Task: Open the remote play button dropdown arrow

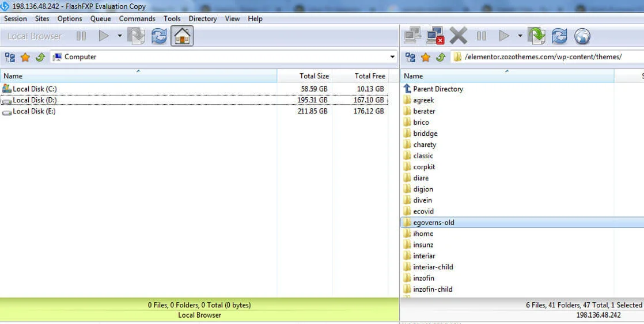Action: (x=520, y=36)
